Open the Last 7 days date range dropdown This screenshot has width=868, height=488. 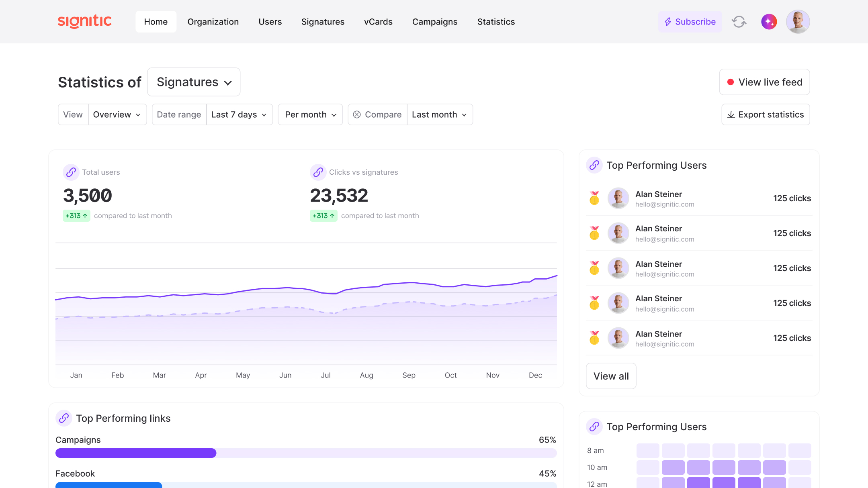tap(240, 114)
